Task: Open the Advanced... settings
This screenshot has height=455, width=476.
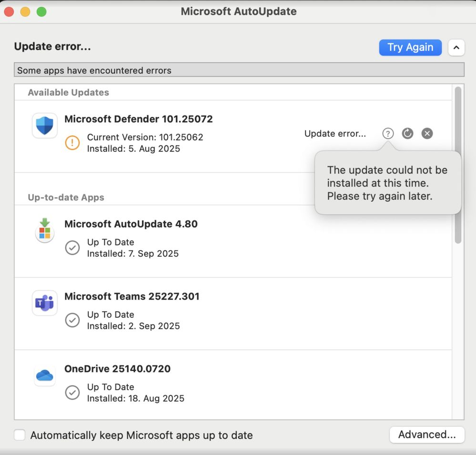Action: point(427,435)
